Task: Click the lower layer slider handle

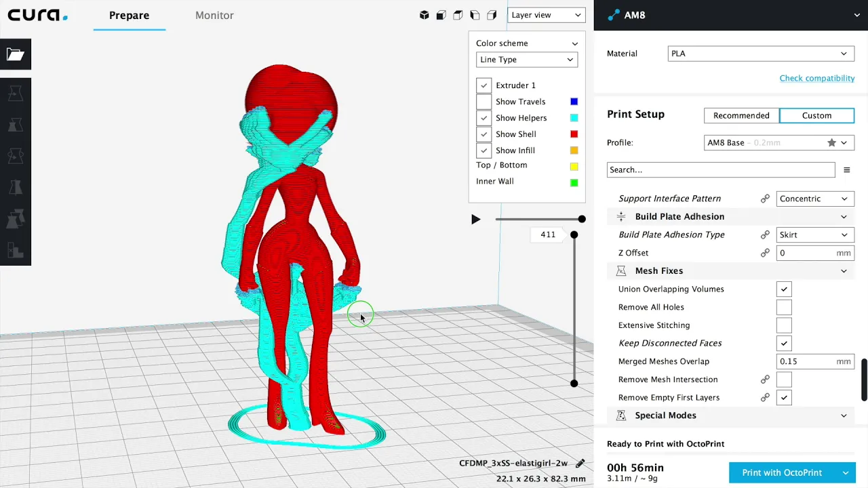Action: [574, 384]
